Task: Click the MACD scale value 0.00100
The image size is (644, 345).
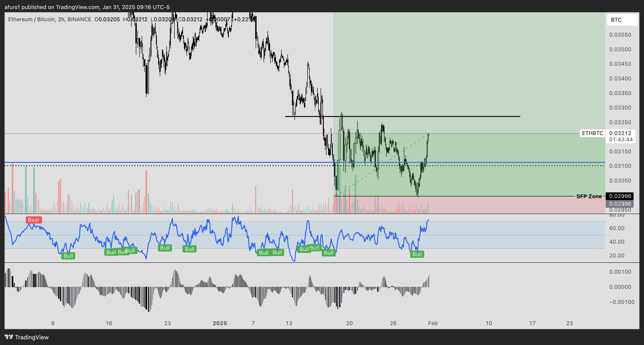Action: tap(620, 272)
